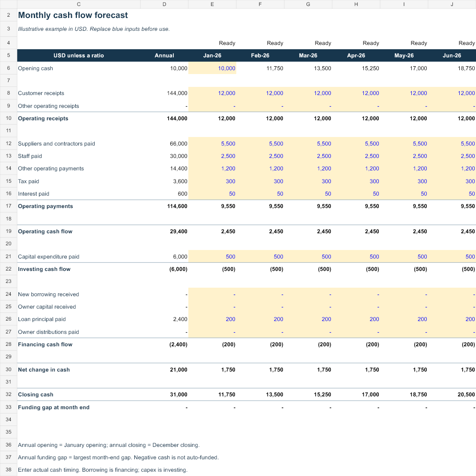Select the 'Closing cash' label cell
Viewport: 476px width, 476px height.
pos(79,394)
